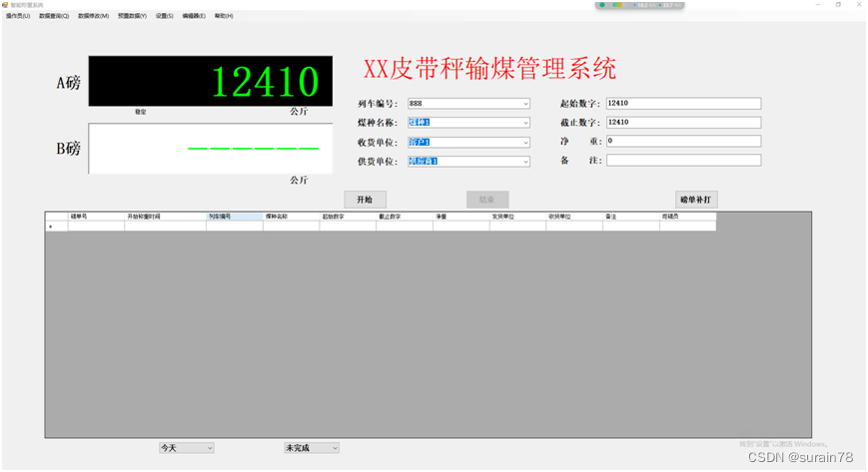Click the 列车编号 column header in the table

235,217
